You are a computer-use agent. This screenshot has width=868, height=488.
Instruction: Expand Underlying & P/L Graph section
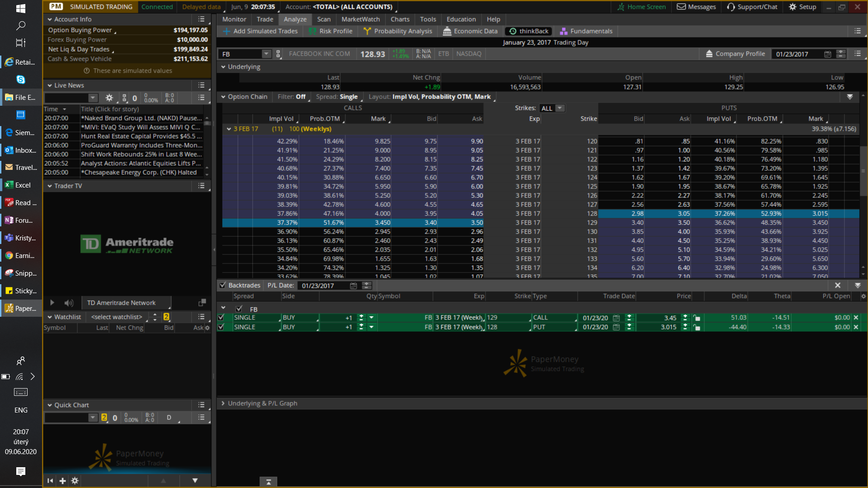pyautogui.click(x=223, y=404)
